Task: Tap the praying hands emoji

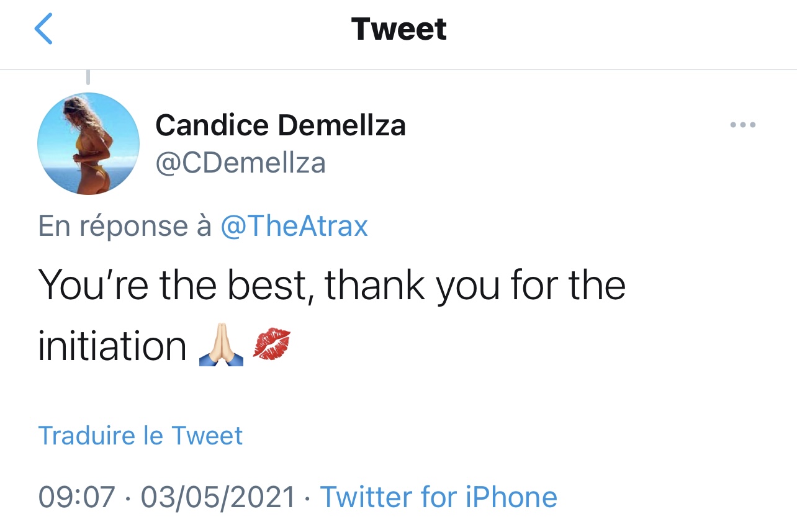Action: 222,346
